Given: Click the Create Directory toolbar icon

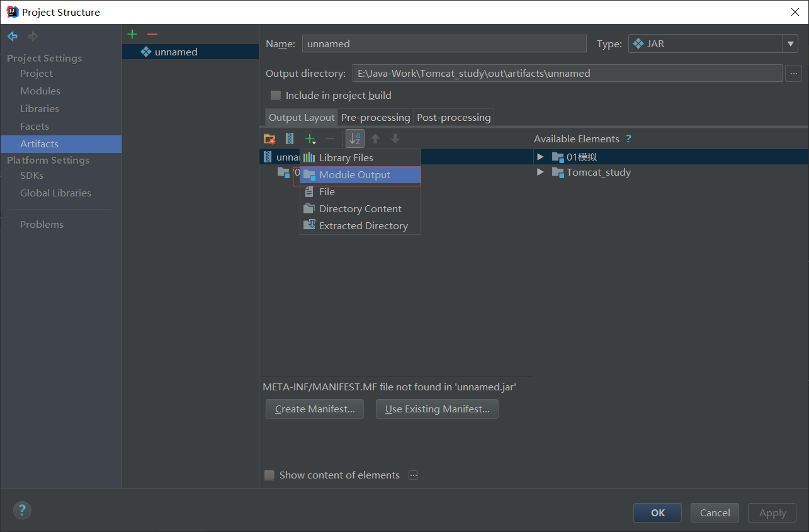Looking at the screenshot, I should pyautogui.click(x=269, y=139).
